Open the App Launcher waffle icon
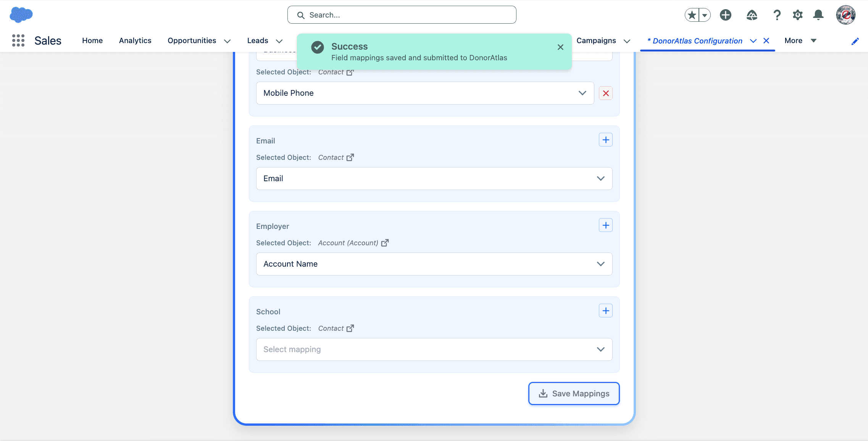This screenshot has height=441, width=868. 18,40
